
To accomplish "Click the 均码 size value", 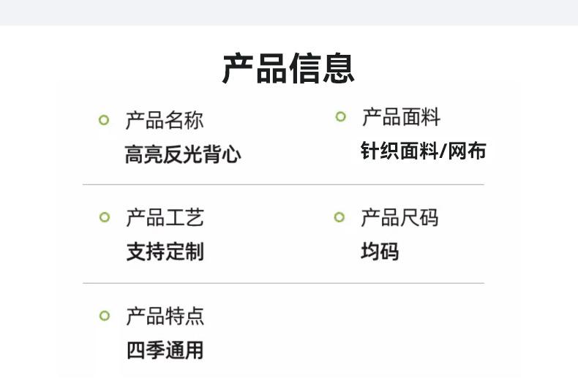I will (x=380, y=252).
